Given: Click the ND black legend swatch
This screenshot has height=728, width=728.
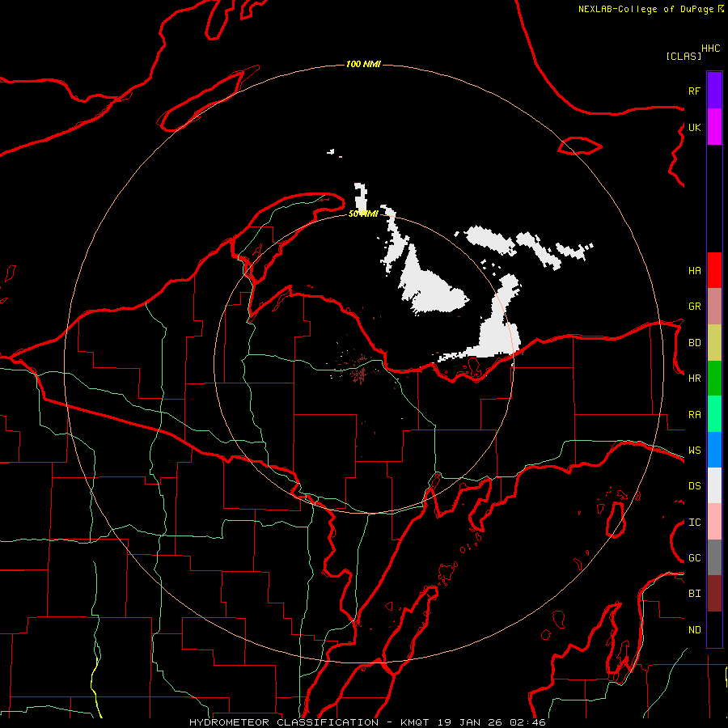Looking at the screenshot, I should pos(714,629).
